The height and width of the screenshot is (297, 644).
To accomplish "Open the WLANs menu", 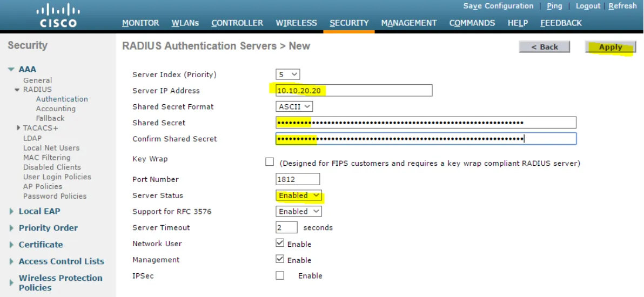I will pos(185,23).
